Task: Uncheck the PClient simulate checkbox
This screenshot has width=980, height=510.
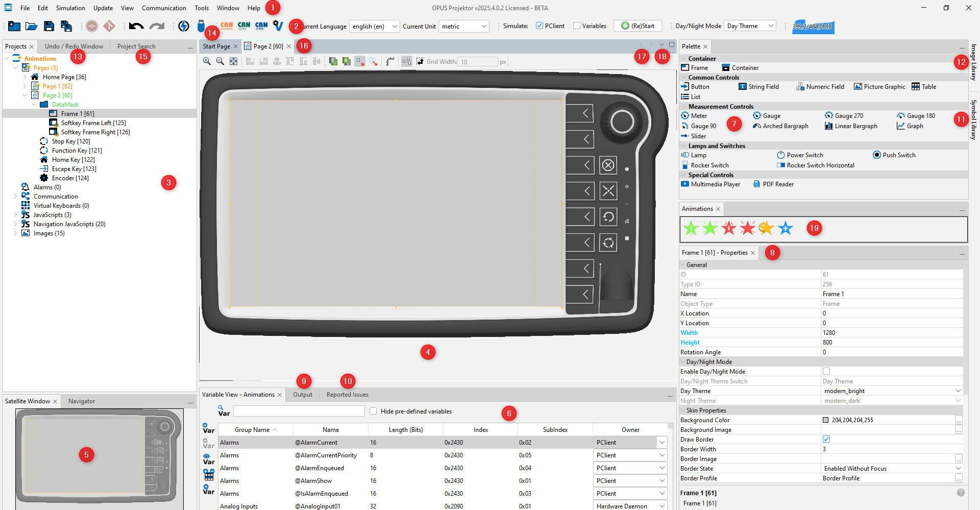Action: pyautogui.click(x=539, y=26)
